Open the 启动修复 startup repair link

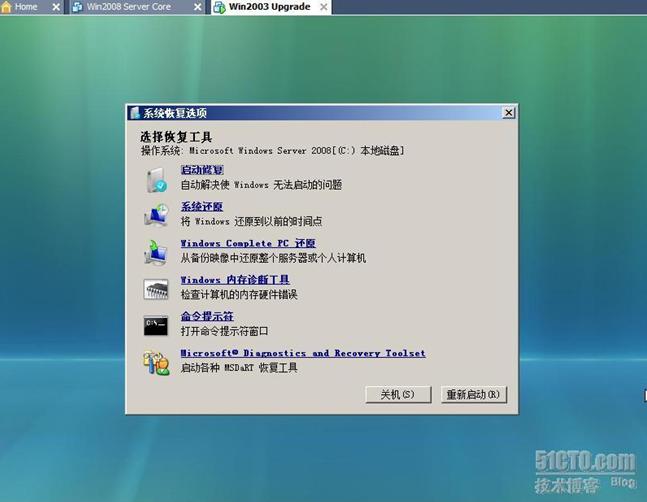click(x=201, y=170)
